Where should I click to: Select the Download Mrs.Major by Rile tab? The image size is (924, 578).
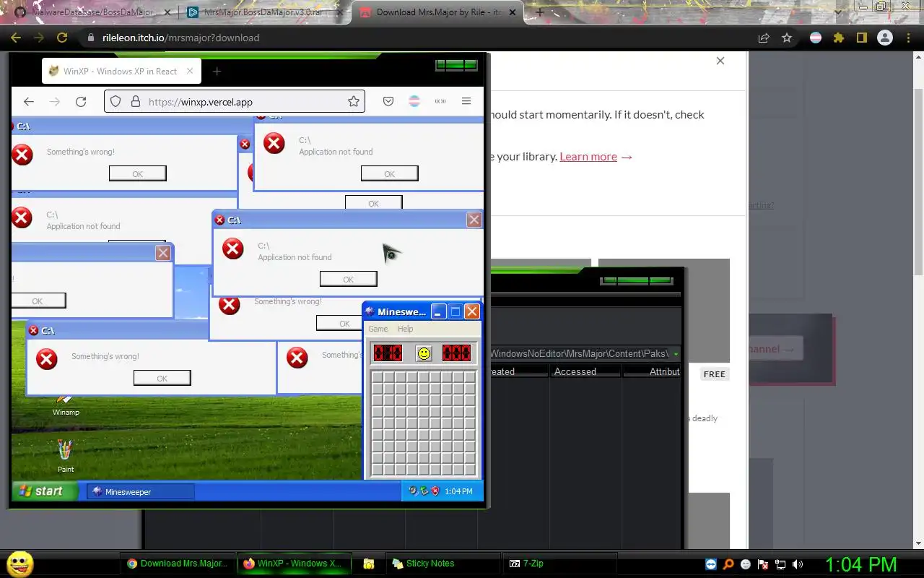(x=437, y=12)
